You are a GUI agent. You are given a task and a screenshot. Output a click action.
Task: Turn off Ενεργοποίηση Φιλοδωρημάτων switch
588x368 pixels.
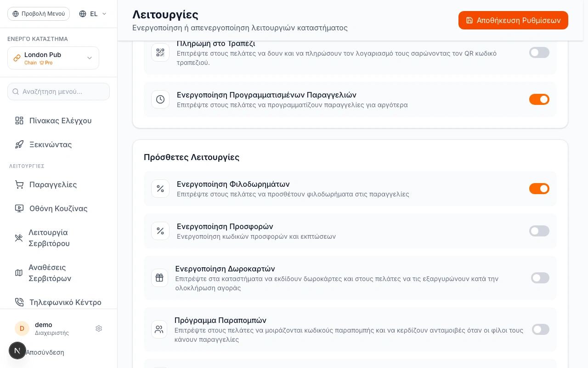pos(539,189)
